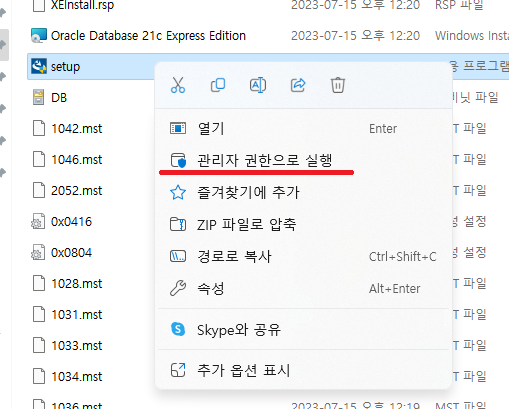Select the setup file name

pos(65,67)
